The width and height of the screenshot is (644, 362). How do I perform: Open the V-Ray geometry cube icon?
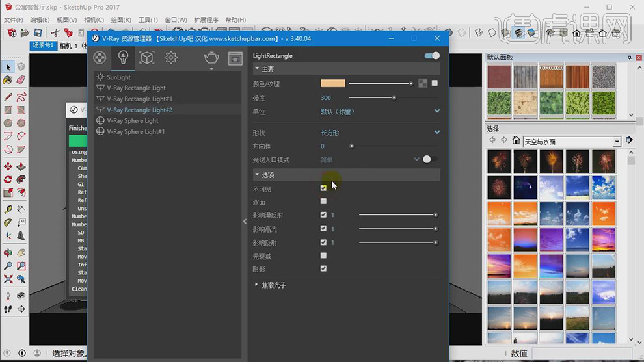pyautogui.click(x=146, y=58)
